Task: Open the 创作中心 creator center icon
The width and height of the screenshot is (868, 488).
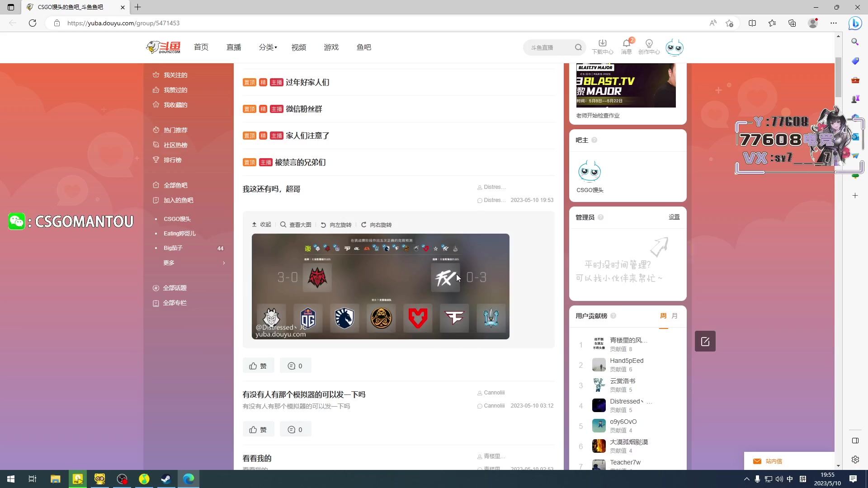Action: click(649, 44)
